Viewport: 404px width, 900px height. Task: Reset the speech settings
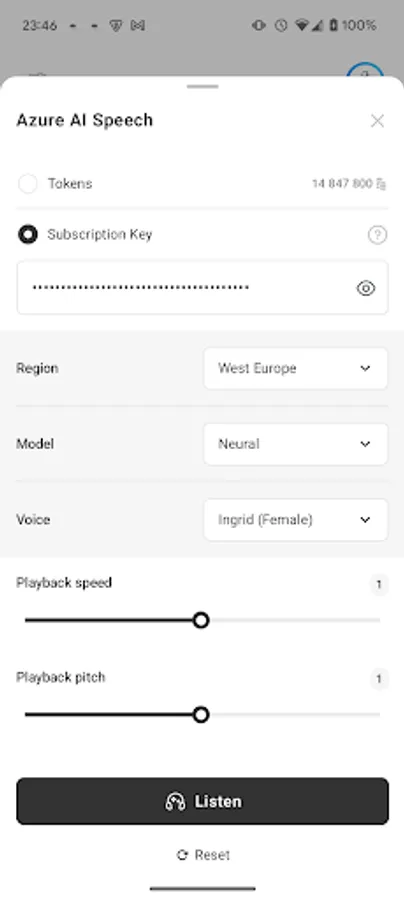(x=203, y=855)
